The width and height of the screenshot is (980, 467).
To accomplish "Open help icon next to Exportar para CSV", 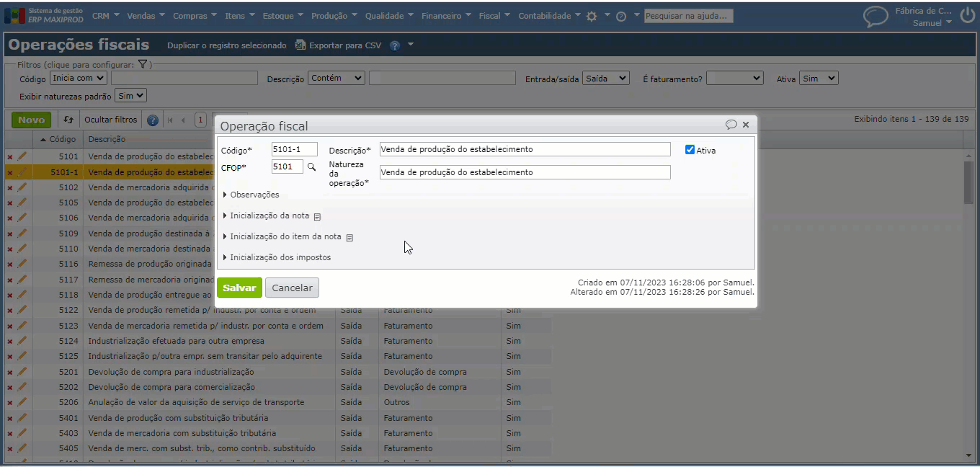I will tap(395, 45).
